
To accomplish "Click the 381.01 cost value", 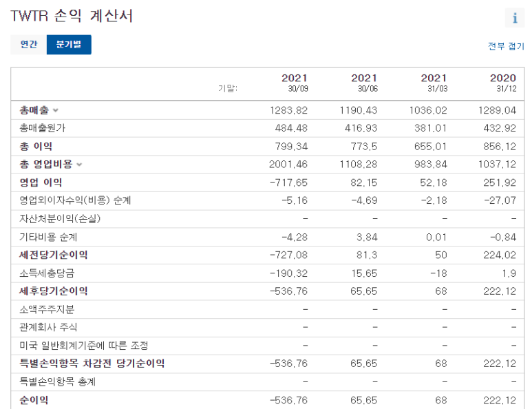I will pos(431,128).
